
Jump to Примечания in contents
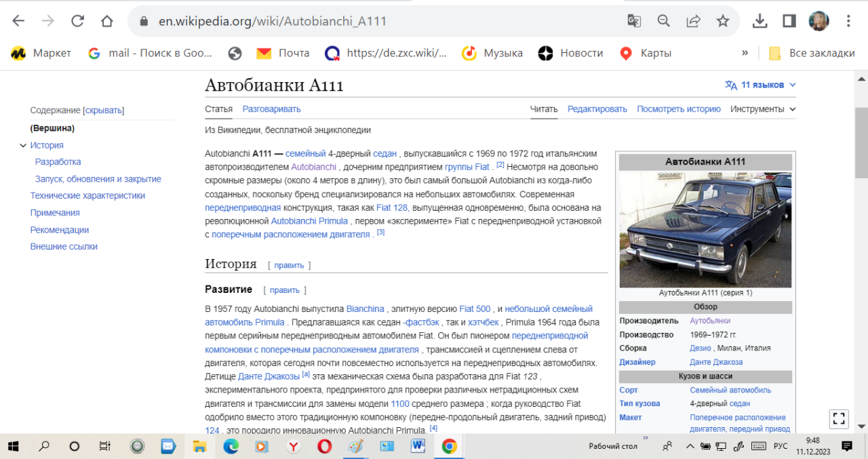(x=55, y=212)
